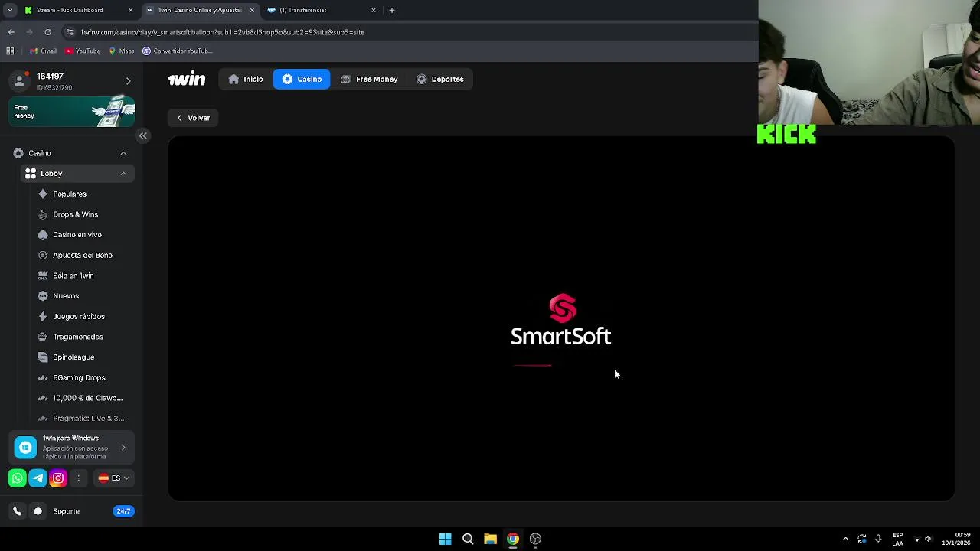
Task: Open the ES language dropdown
Action: (x=115, y=478)
